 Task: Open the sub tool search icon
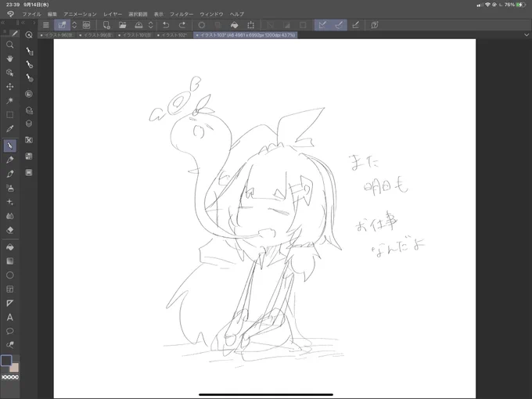pos(29,34)
